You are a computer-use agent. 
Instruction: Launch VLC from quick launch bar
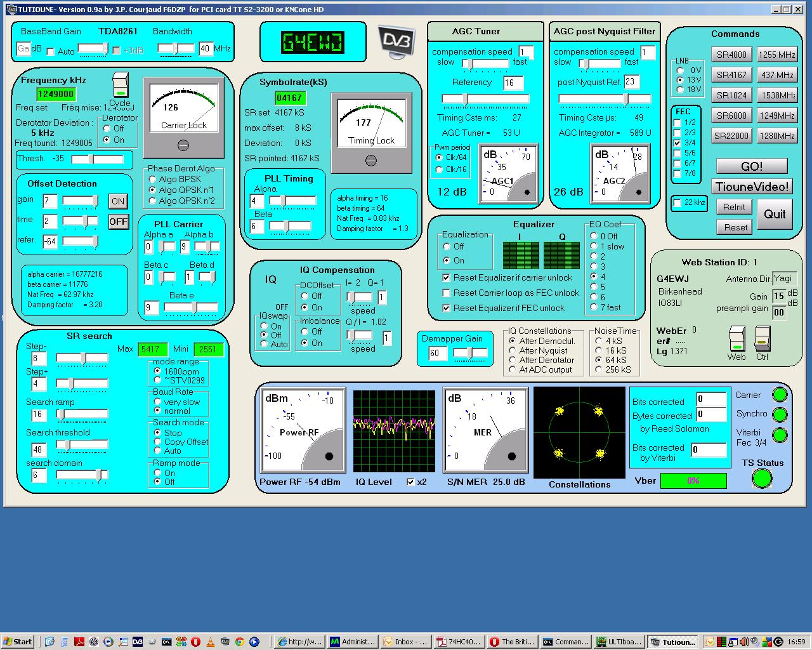pos(211,642)
